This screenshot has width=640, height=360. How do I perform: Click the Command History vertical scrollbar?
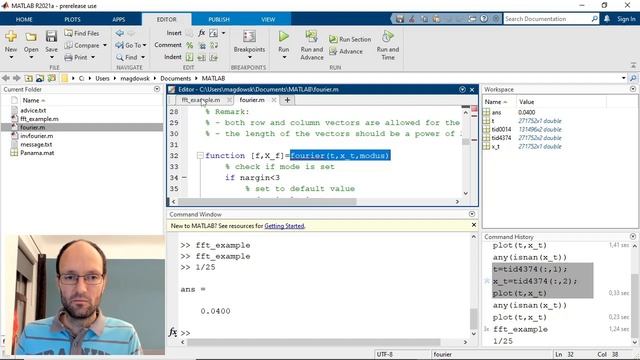[635, 306]
